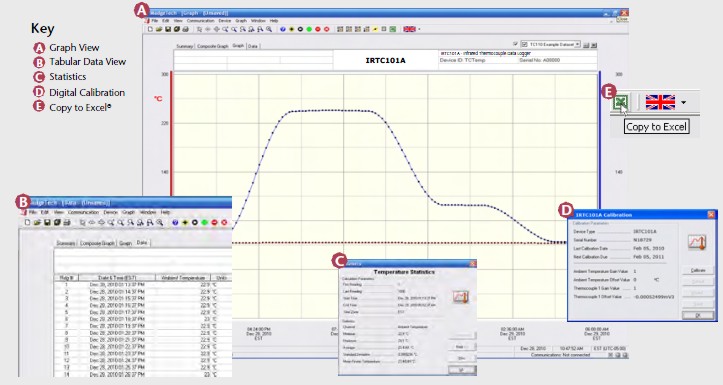Click Open folder icon in Graph window toolbar
The image size is (723, 385).
[x=159, y=29]
